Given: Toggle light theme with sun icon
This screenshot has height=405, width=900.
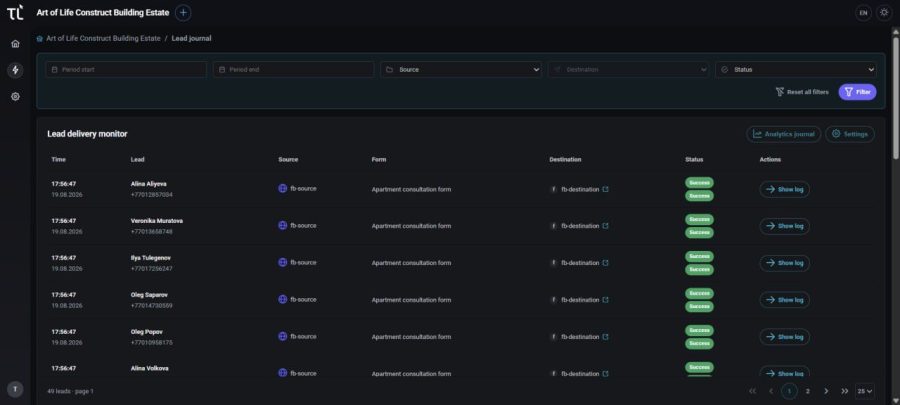Looking at the screenshot, I should tap(884, 13).
